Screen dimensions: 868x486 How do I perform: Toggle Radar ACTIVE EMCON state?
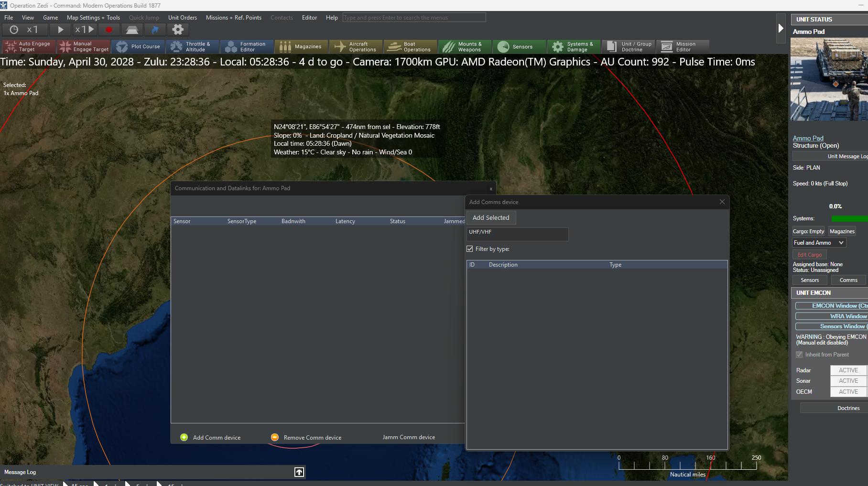tap(848, 370)
